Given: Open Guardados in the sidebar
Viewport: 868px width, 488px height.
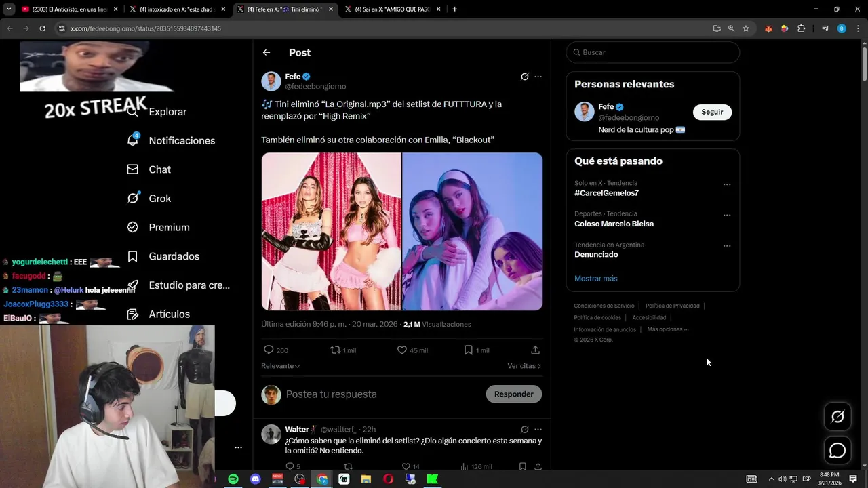Looking at the screenshot, I should [163, 256].
